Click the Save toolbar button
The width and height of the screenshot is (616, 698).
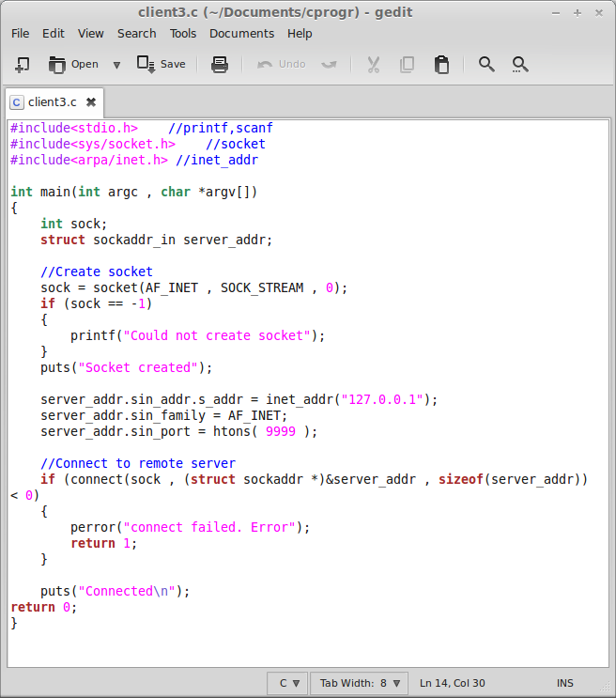162,65
